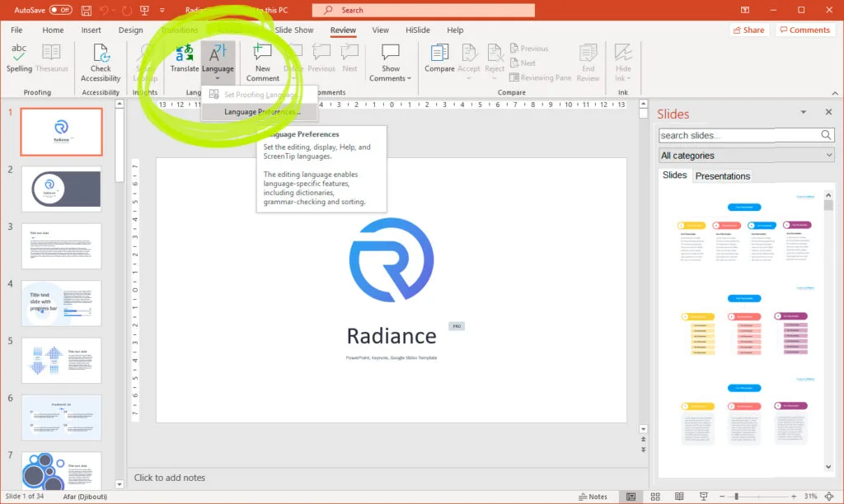Toggle Notes pane from status bar
Viewport: 844px width, 504px height.
pos(593,497)
